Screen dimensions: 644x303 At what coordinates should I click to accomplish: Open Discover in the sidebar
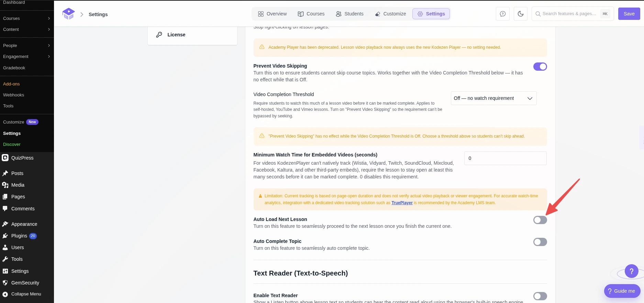point(12,144)
